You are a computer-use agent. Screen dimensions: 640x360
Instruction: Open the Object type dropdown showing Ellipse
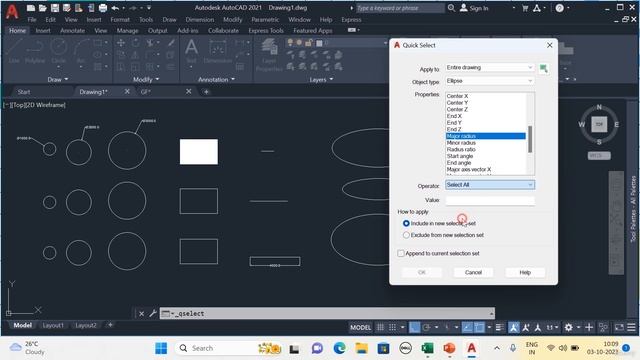coord(490,81)
